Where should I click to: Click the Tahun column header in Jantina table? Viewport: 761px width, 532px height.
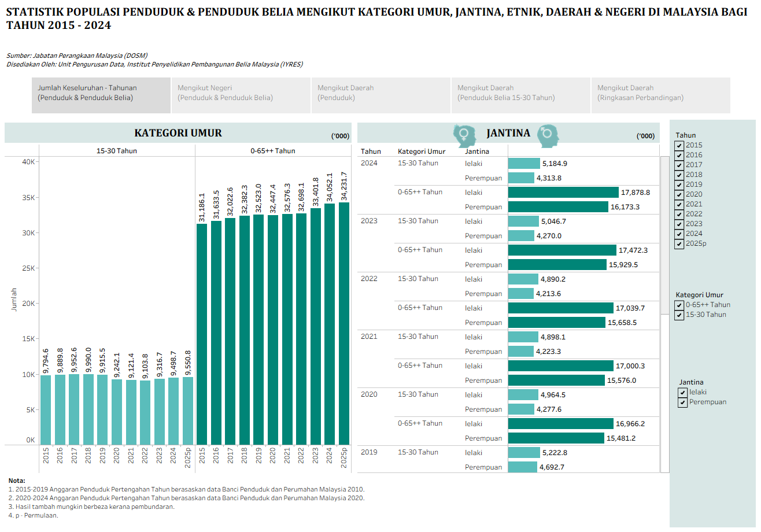pyautogui.click(x=371, y=152)
